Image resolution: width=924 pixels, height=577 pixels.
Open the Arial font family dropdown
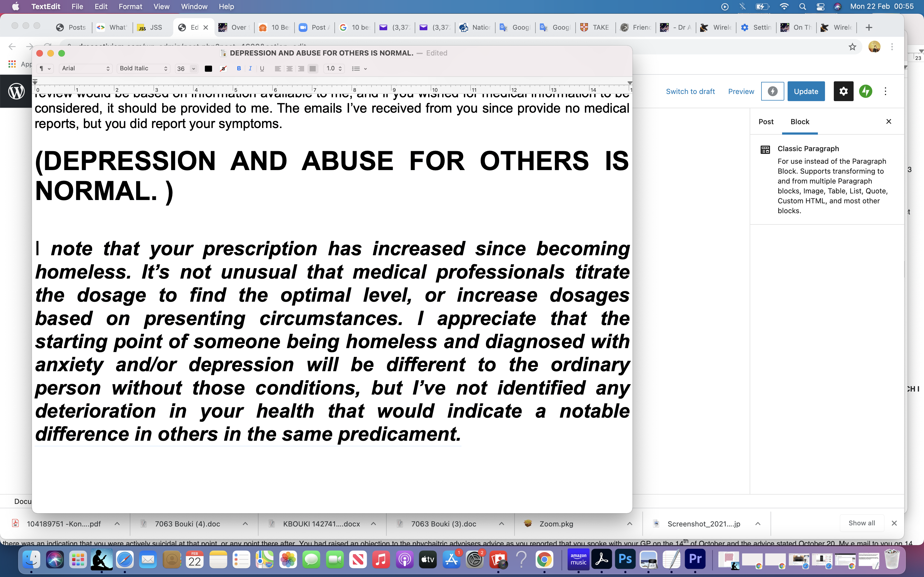tap(86, 69)
